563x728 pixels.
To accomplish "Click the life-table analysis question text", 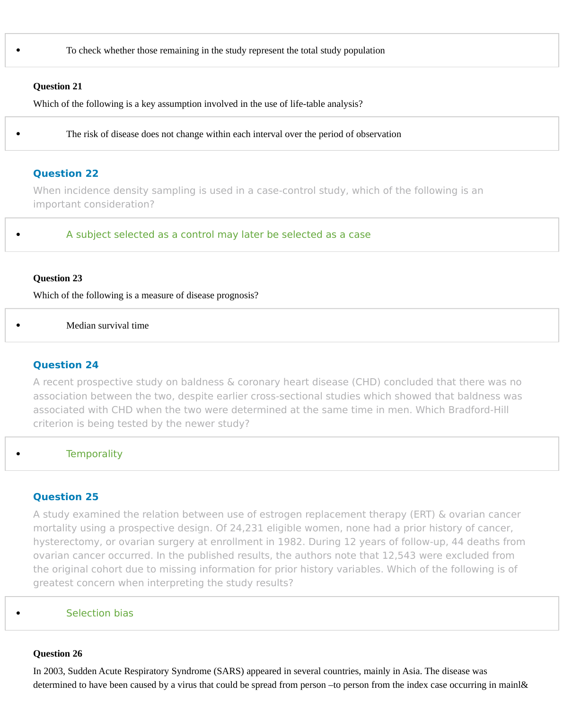I will coord(198,104).
